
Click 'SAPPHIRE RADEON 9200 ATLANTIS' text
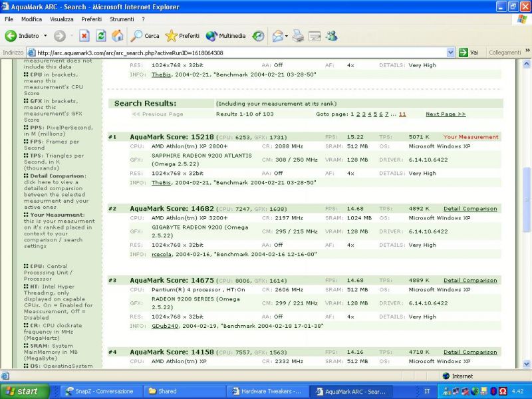pos(201,156)
